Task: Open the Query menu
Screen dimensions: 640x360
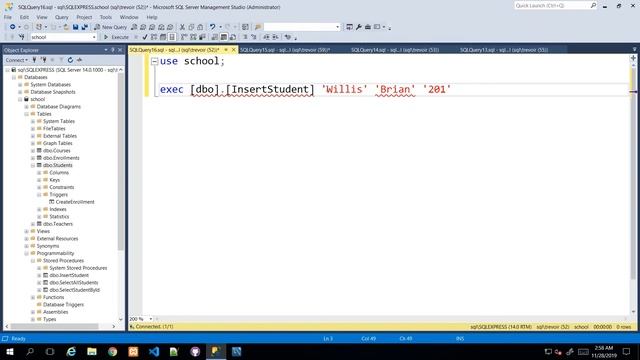Action: tap(62, 17)
